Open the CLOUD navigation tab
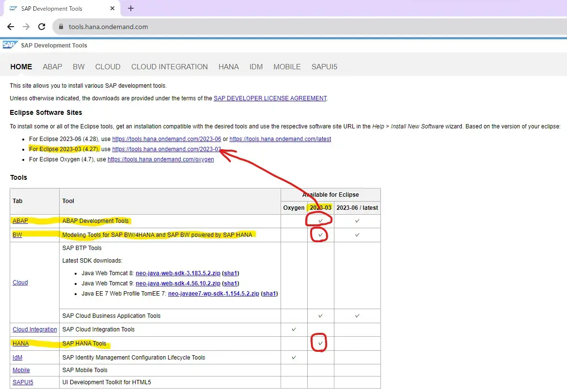 pos(108,67)
